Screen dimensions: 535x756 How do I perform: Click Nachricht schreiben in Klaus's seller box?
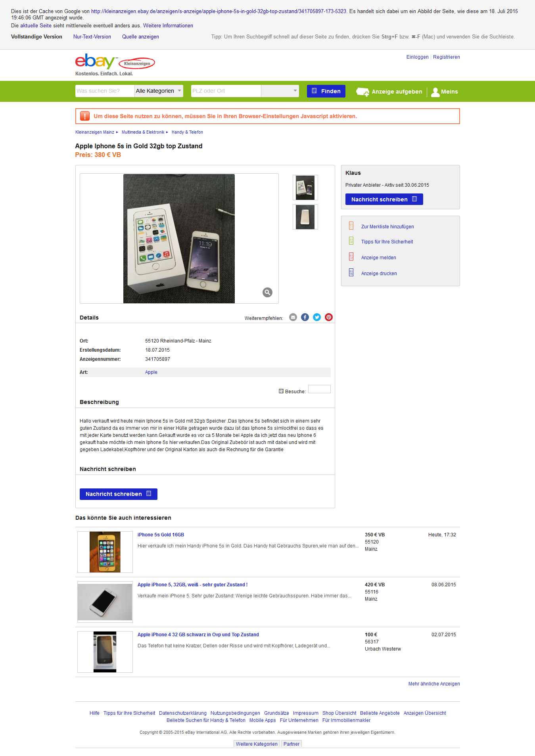pos(384,199)
